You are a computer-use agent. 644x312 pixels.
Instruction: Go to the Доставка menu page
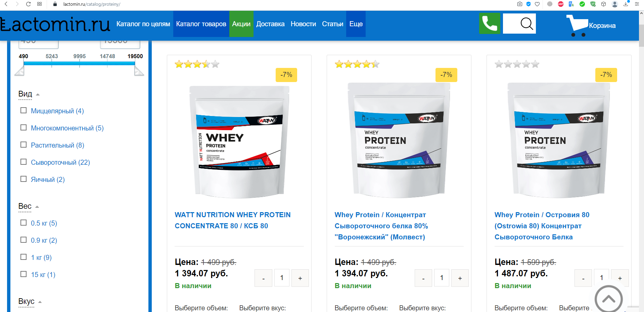click(x=270, y=24)
